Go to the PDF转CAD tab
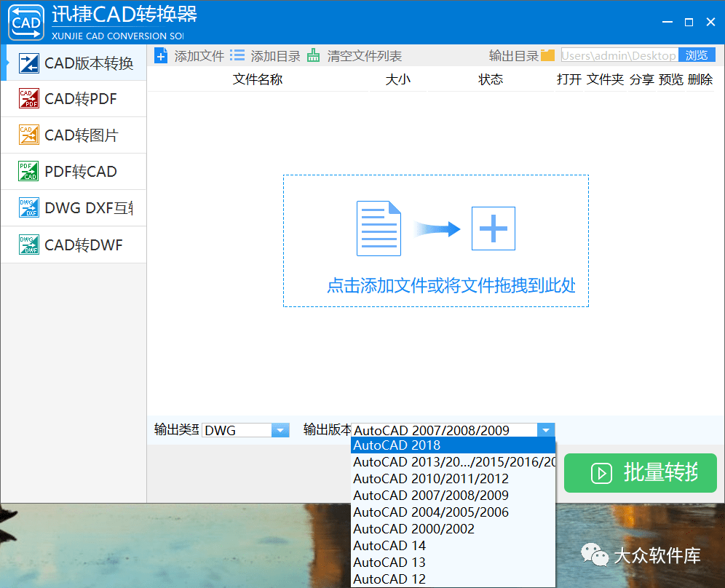 tap(74, 172)
